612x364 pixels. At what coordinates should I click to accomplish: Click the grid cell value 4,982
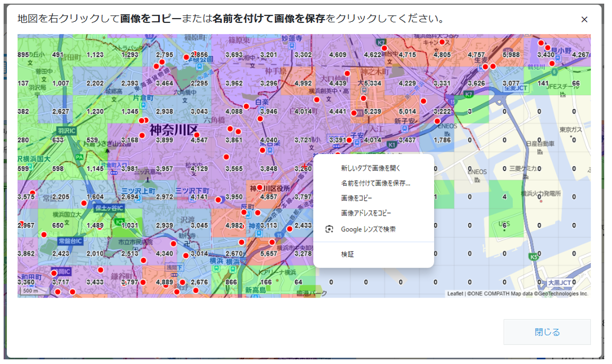[234, 225]
